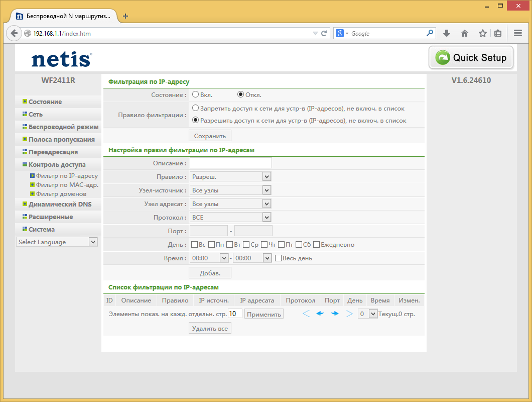
Task: Check the Вс day checkbox
Action: 194,244
